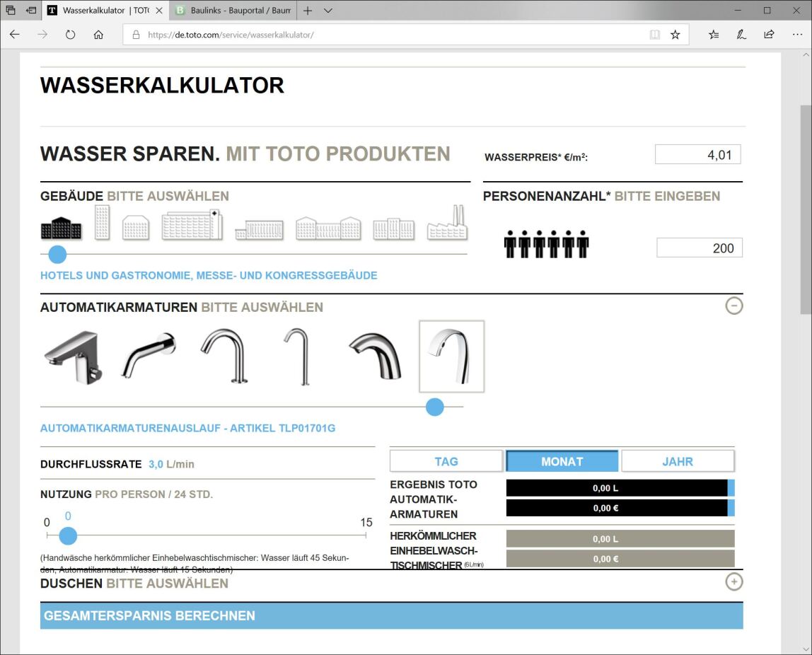Screen dimensions: 812x655
Task: Click the people count figures icon
Action: click(x=546, y=244)
